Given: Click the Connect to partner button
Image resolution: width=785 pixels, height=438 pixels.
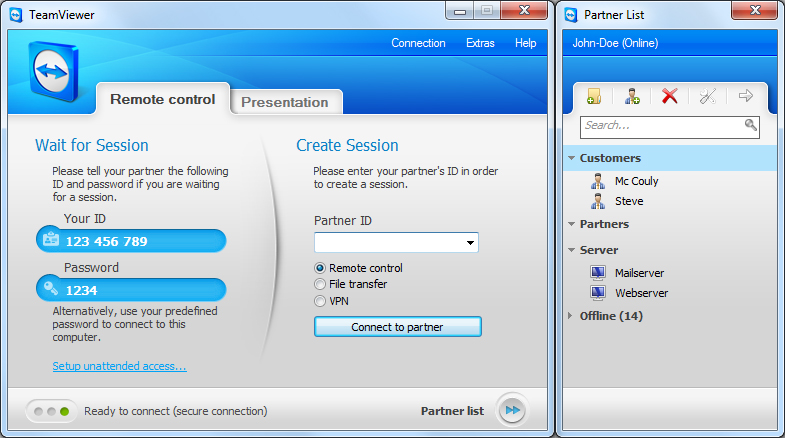Looking at the screenshot, I should pyautogui.click(x=398, y=327).
